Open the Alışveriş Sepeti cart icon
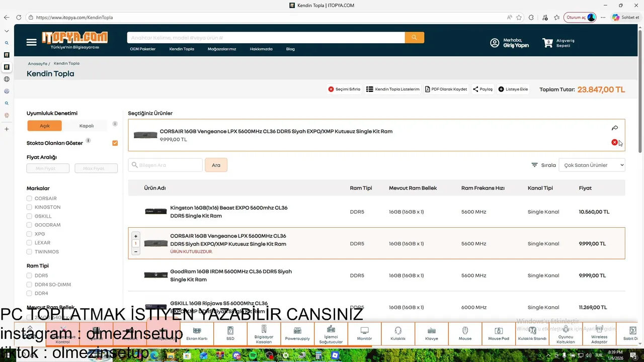644x362 pixels. (x=547, y=43)
